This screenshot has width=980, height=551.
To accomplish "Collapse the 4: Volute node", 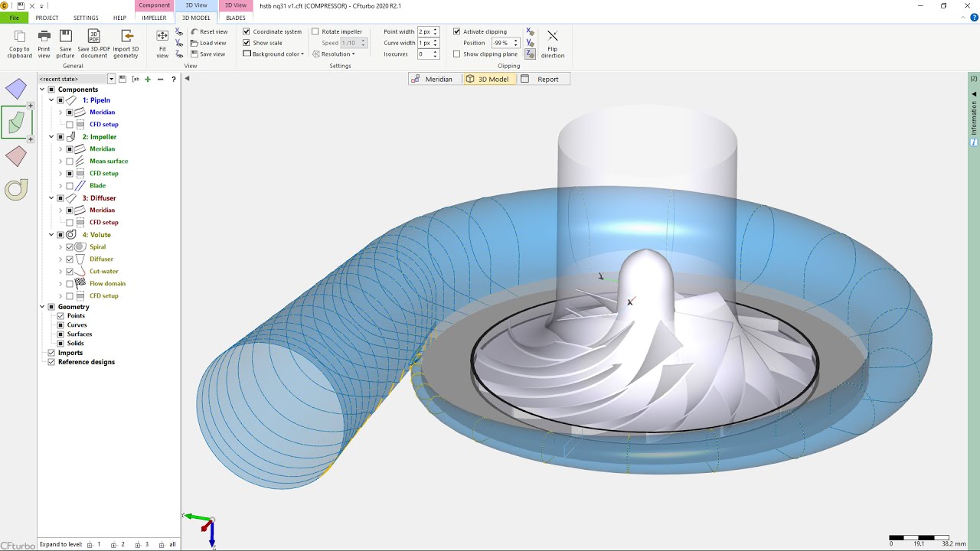I will point(51,235).
